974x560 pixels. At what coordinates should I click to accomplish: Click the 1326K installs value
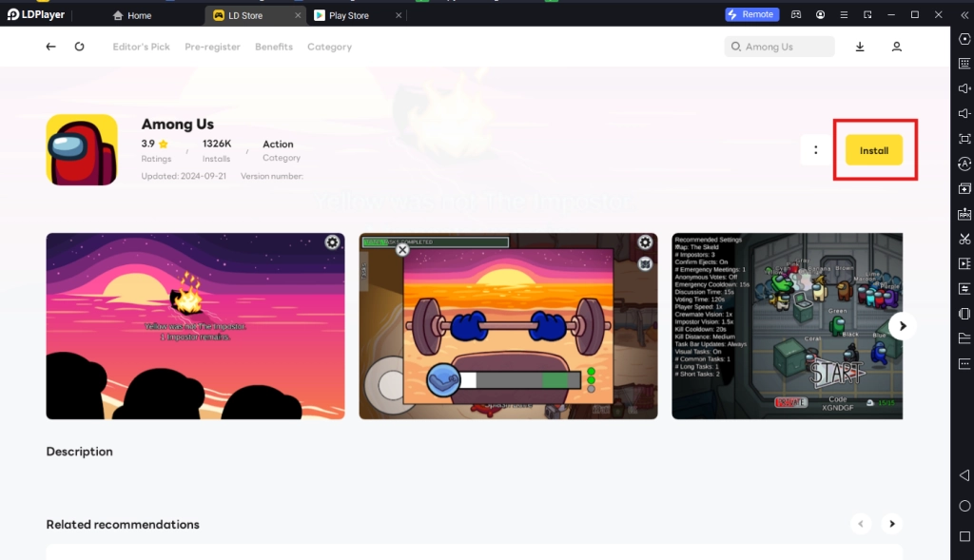[217, 144]
